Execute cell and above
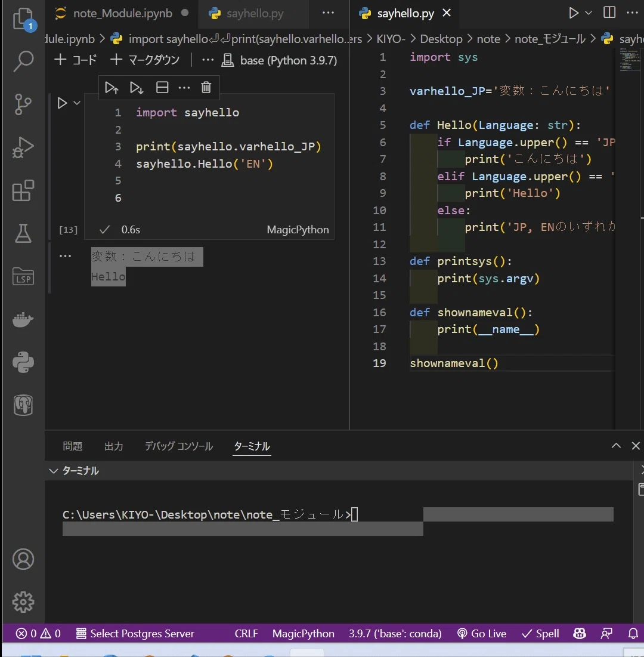 (x=112, y=88)
